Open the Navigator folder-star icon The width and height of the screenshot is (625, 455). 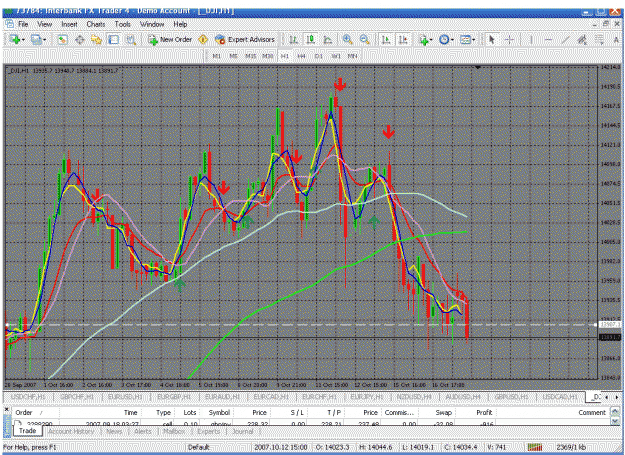tap(96, 39)
